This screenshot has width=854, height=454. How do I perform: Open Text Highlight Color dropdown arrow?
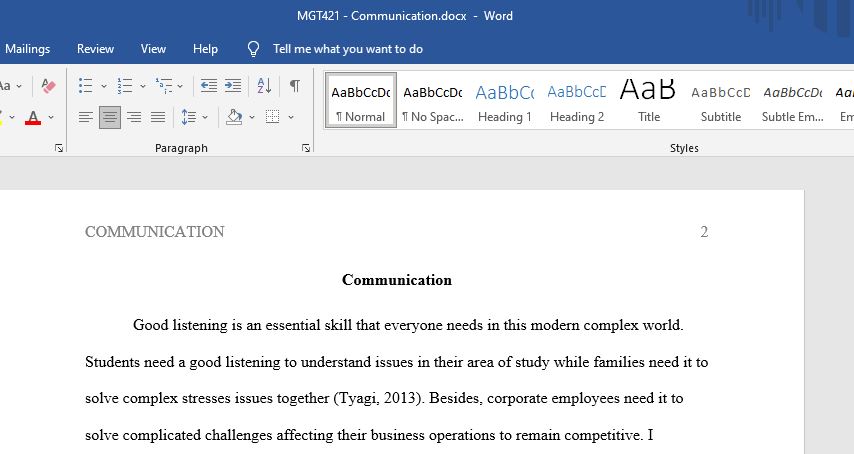(x=11, y=117)
